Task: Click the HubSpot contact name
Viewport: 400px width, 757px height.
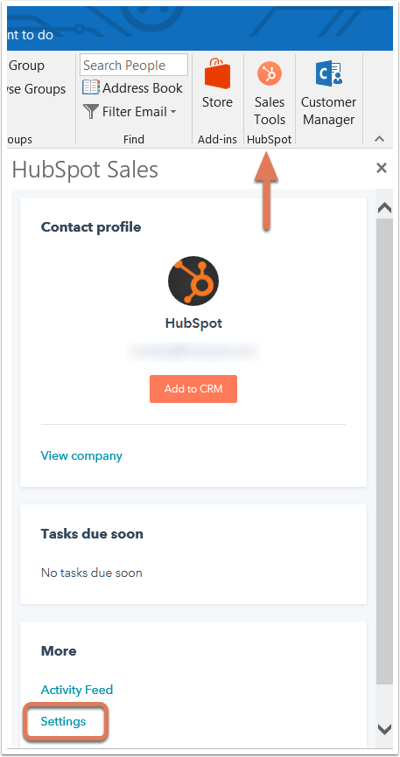Action: tap(193, 323)
